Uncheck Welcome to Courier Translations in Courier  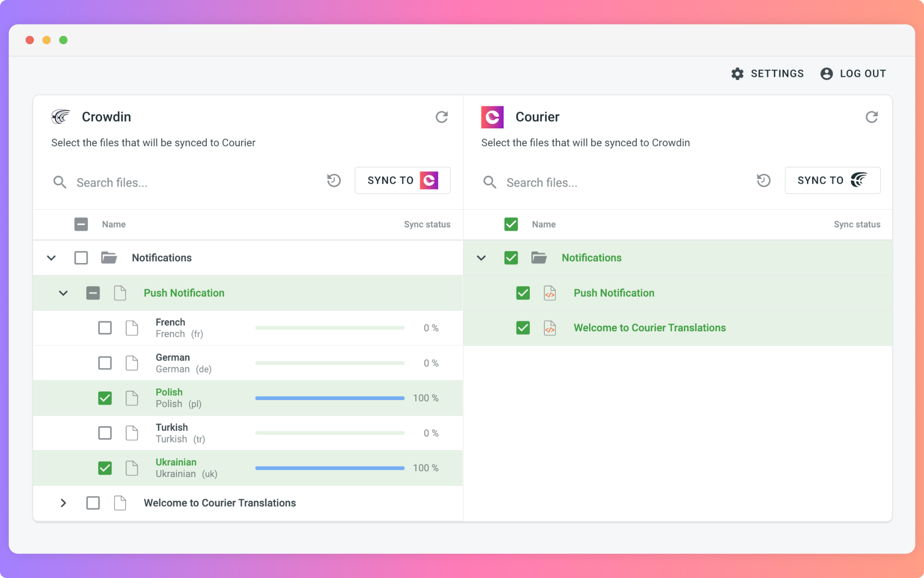[523, 328]
